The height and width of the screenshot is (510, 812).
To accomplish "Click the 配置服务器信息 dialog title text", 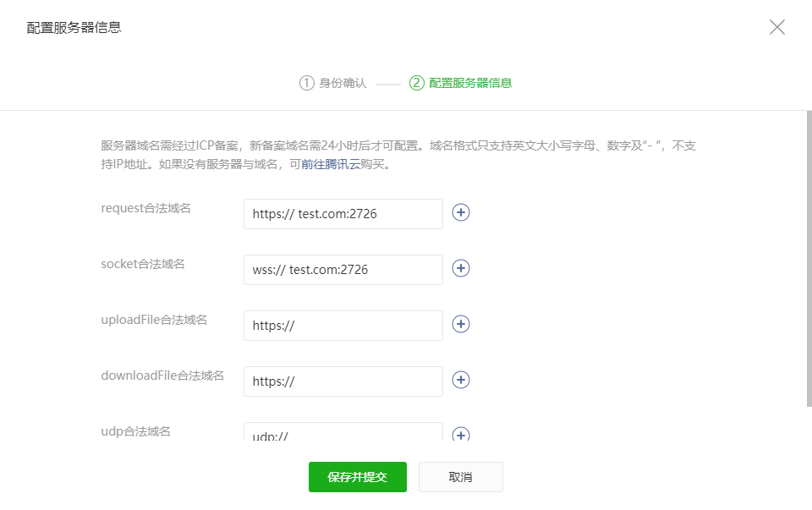I will [74, 28].
